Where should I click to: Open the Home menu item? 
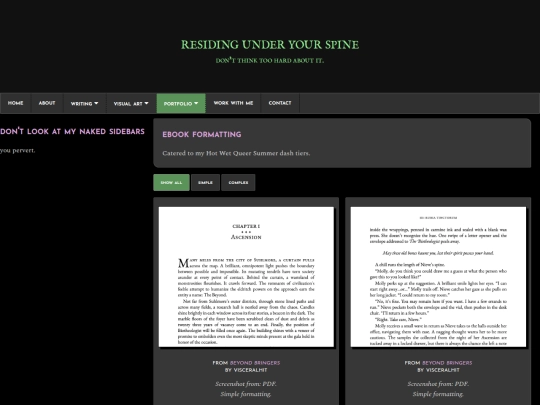pos(15,103)
